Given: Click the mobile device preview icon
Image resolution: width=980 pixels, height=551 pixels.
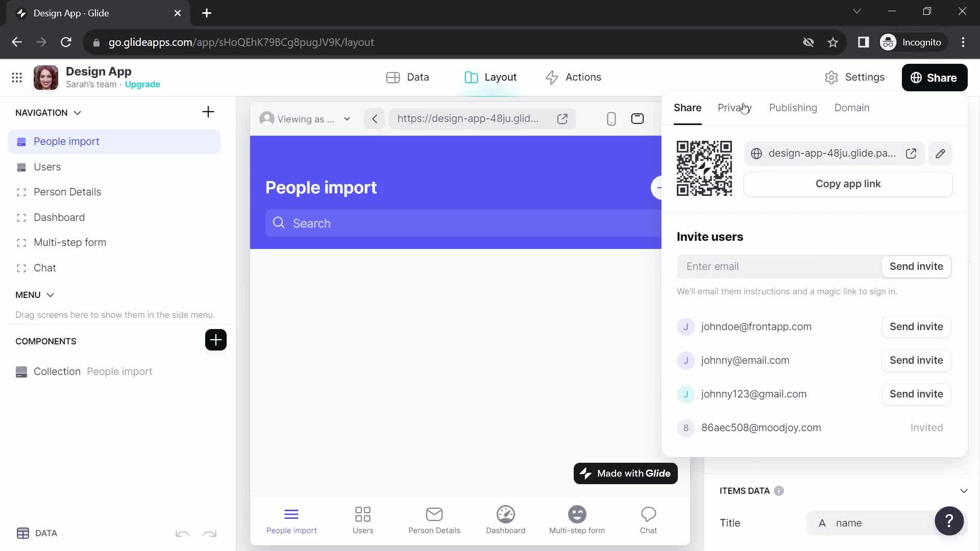Looking at the screenshot, I should pos(611,118).
